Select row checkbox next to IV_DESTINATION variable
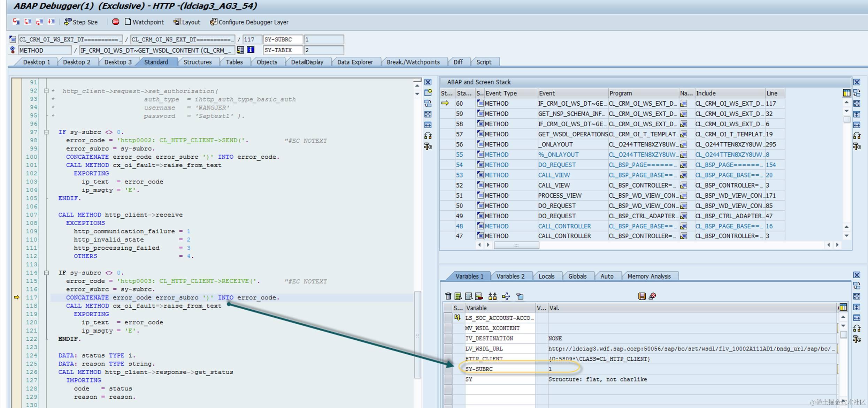Viewport: 868px width, 408px height. (x=447, y=338)
